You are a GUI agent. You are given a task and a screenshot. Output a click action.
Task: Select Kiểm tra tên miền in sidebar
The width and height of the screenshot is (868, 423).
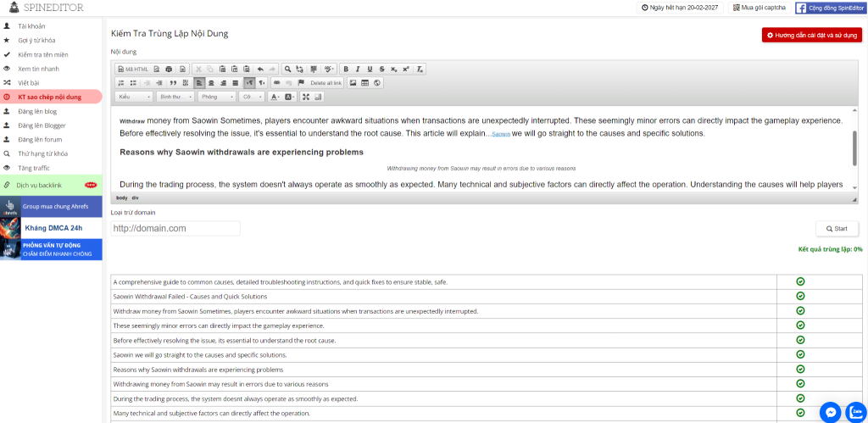coord(42,54)
